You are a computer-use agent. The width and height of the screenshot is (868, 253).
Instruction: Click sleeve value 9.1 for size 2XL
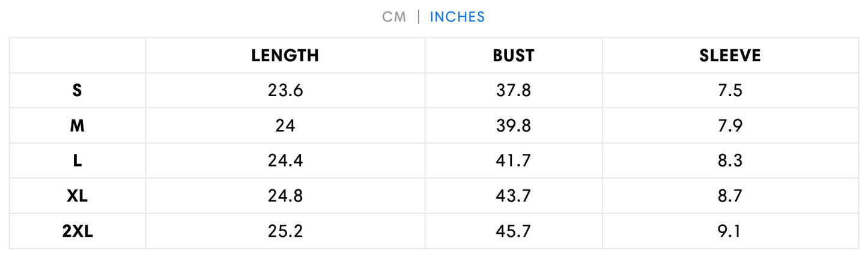tap(730, 231)
